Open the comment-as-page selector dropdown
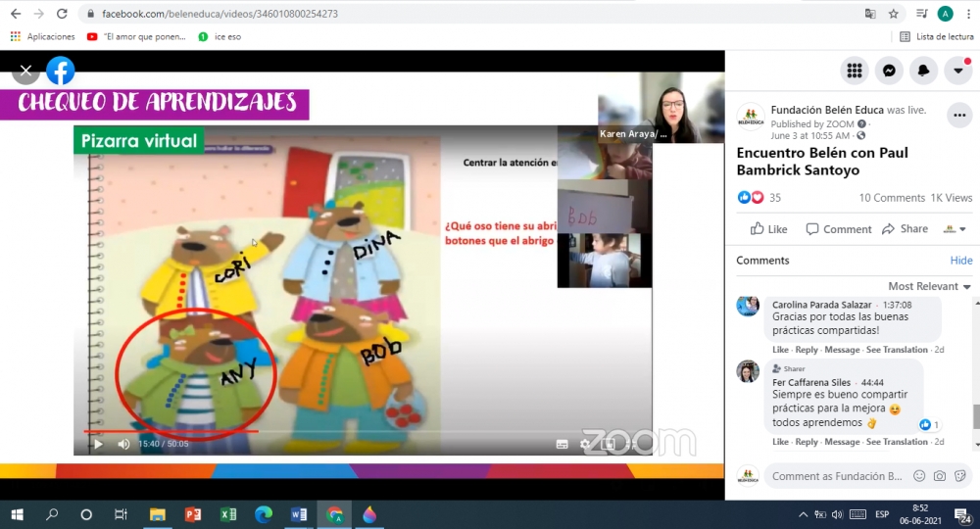Image resolution: width=980 pixels, height=529 pixels. (955, 229)
